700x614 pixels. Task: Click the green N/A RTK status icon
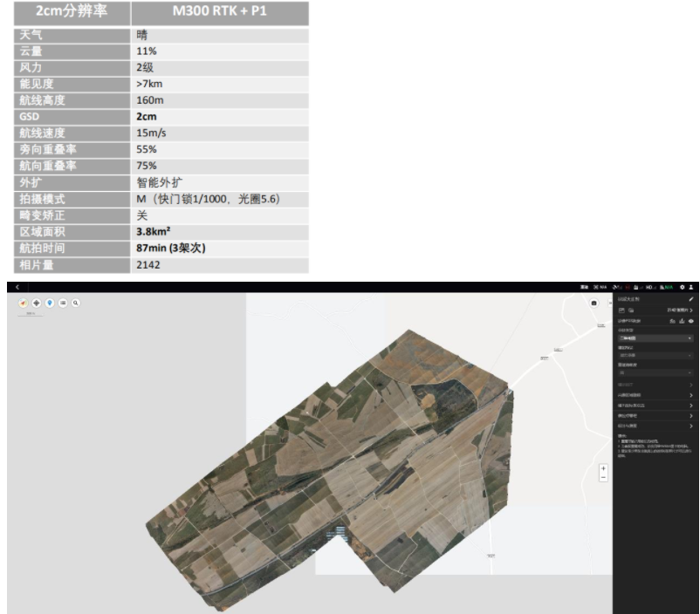pyautogui.click(x=666, y=287)
